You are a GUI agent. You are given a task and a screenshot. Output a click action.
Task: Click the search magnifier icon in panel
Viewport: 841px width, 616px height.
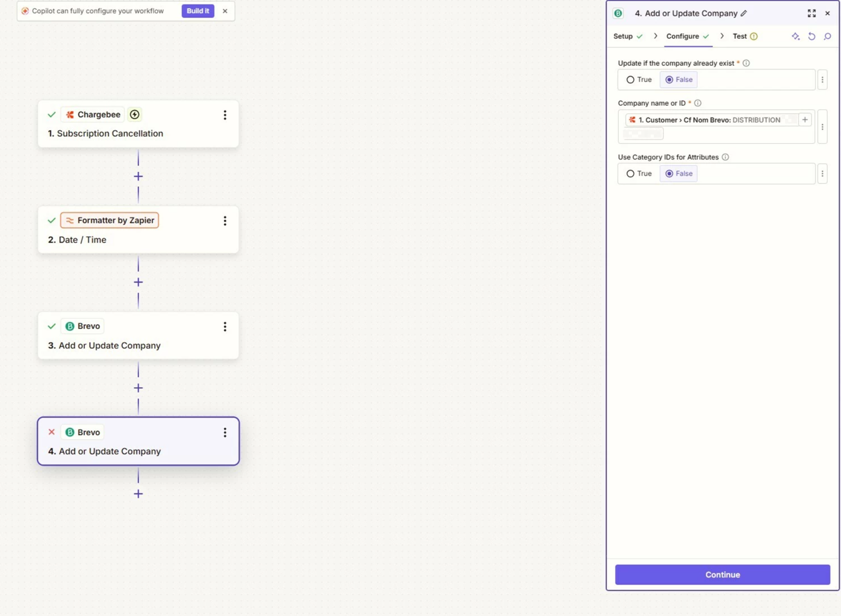coord(827,36)
